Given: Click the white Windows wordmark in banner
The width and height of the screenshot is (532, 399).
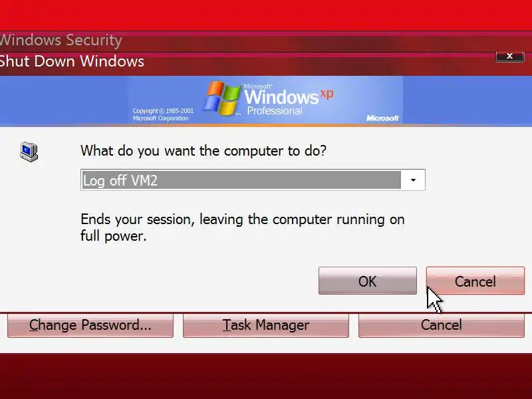Looking at the screenshot, I should click(281, 97).
